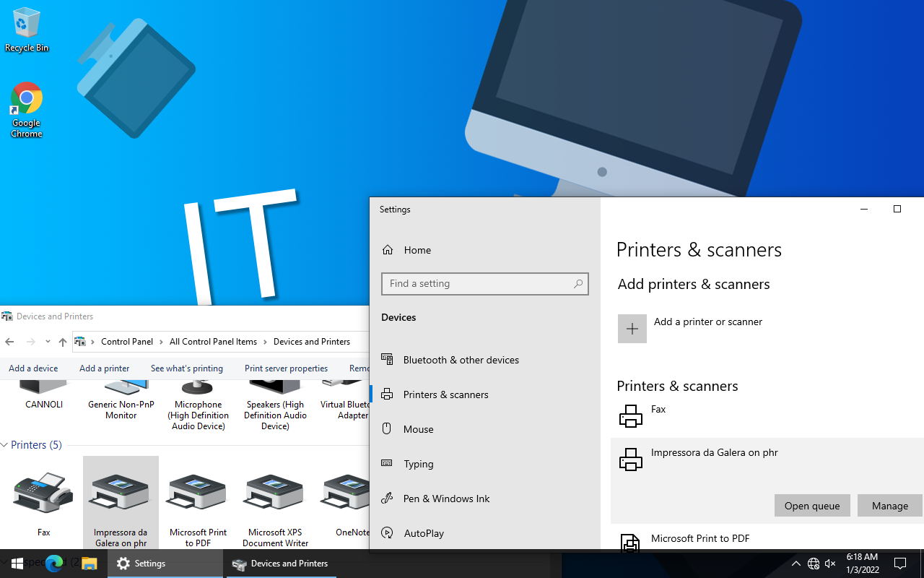This screenshot has width=924, height=578.
Task: Open recent locations dropdown arrow
Action: click(x=48, y=342)
